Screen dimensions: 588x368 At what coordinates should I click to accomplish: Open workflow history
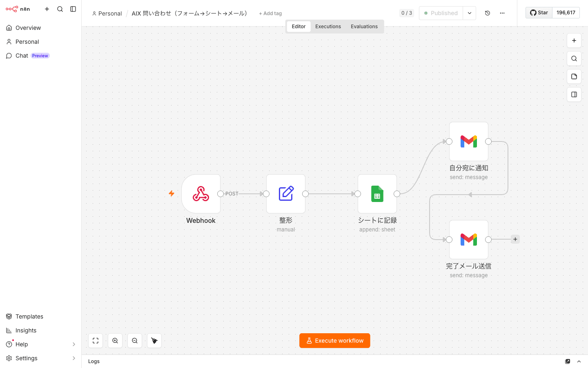(488, 13)
